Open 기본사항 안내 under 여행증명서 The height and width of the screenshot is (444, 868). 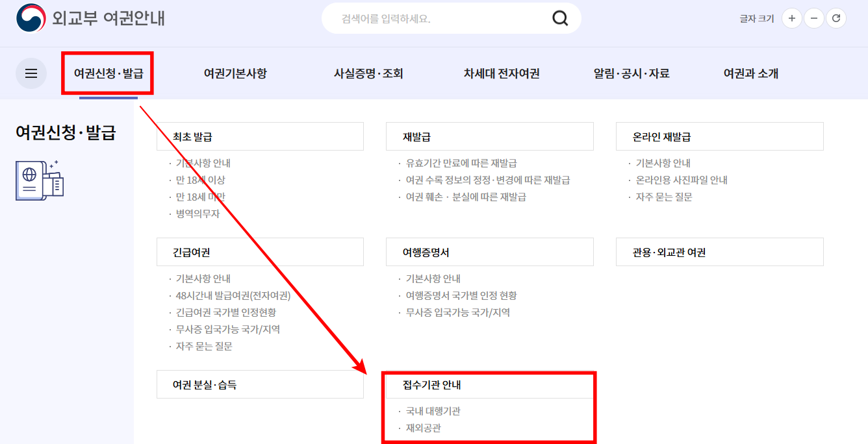433,278
